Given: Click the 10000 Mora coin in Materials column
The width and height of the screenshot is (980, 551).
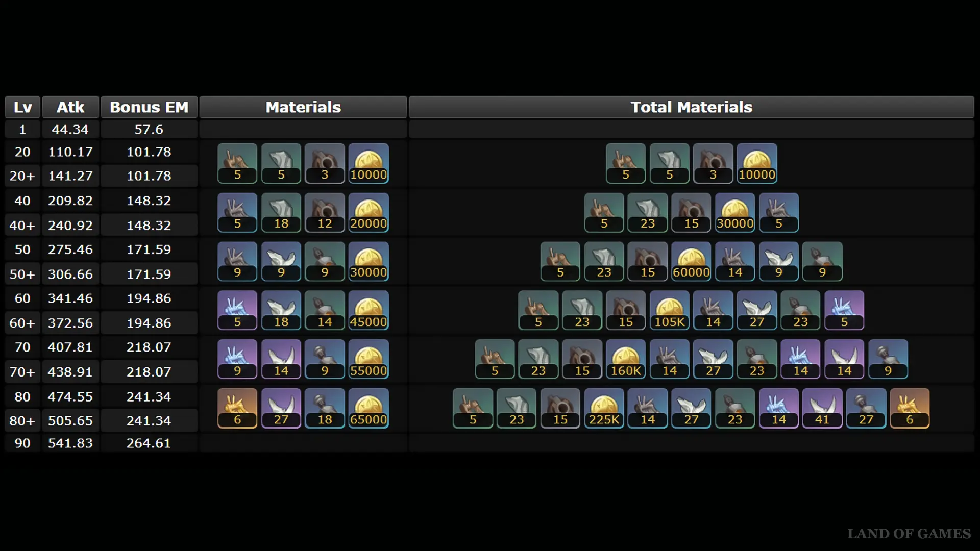Looking at the screenshot, I should tap(369, 163).
